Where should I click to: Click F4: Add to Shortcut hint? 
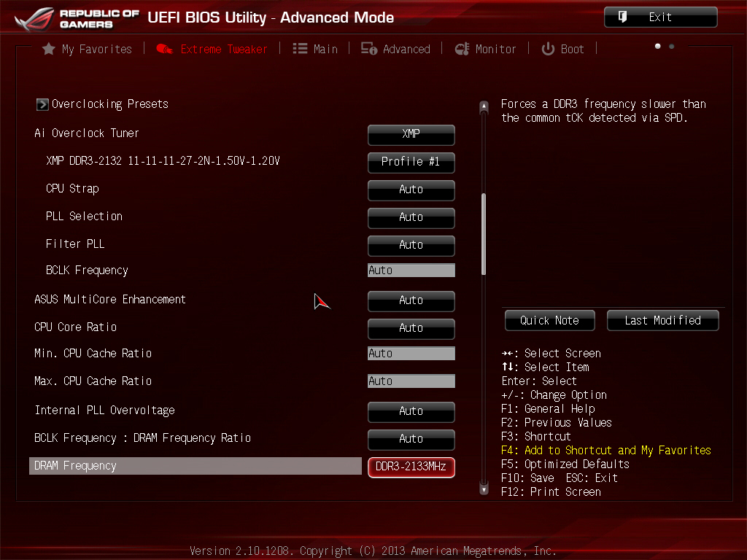tap(606, 450)
